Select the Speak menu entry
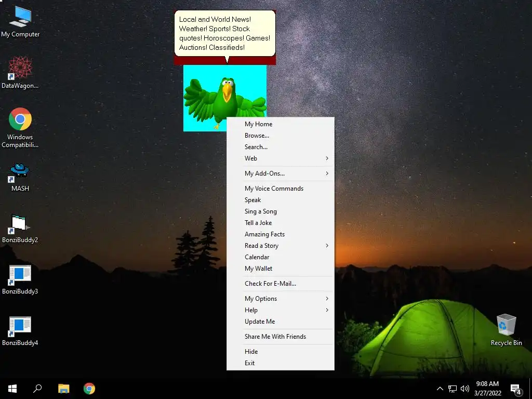Viewport: 532px width, 399px height. click(280, 200)
